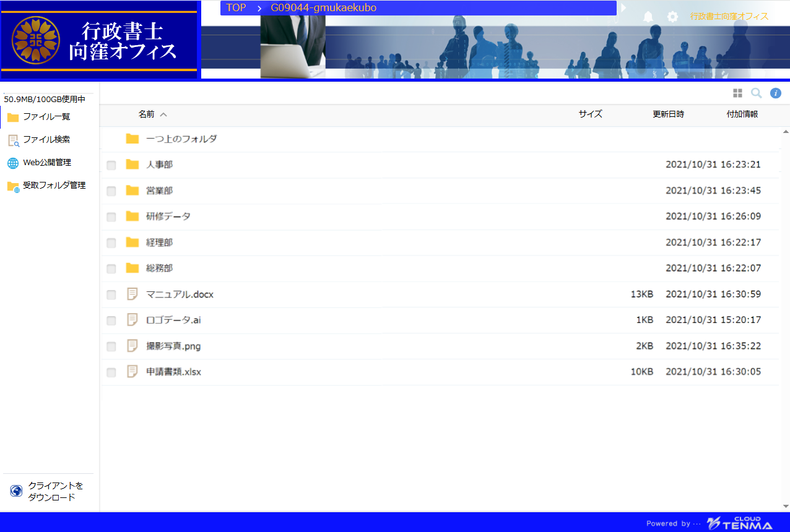Screen dimensions: 790x532
Task: Click the 受取フォルダ管理 folder icon
Action: pos(13,186)
